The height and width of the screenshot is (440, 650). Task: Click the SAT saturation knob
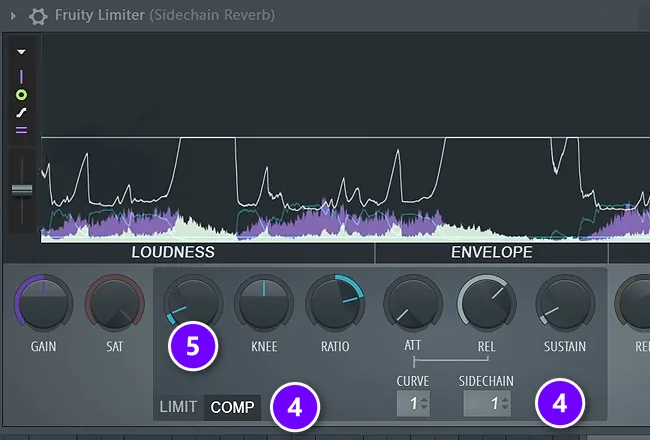click(x=115, y=303)
